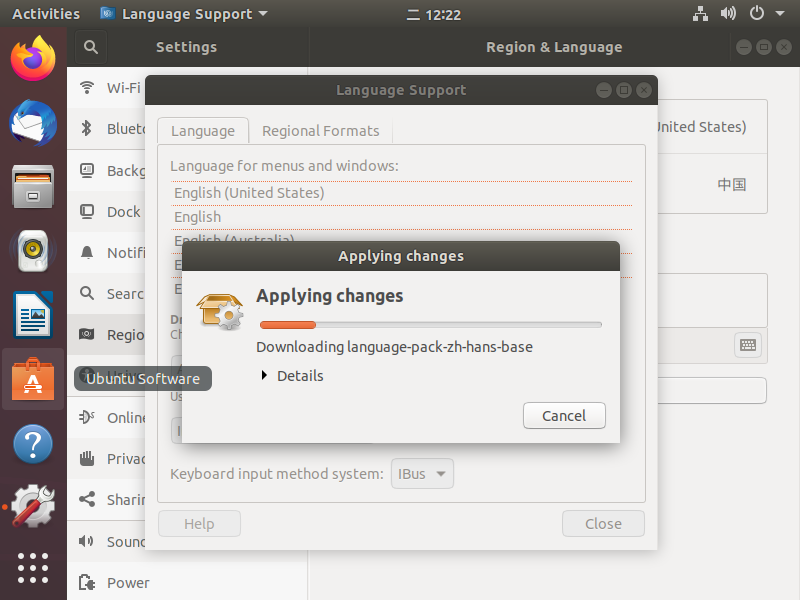Open Rhythmbox speaker icon in dock
Screen dimensions: 800x600
click(x=33, y=251)
